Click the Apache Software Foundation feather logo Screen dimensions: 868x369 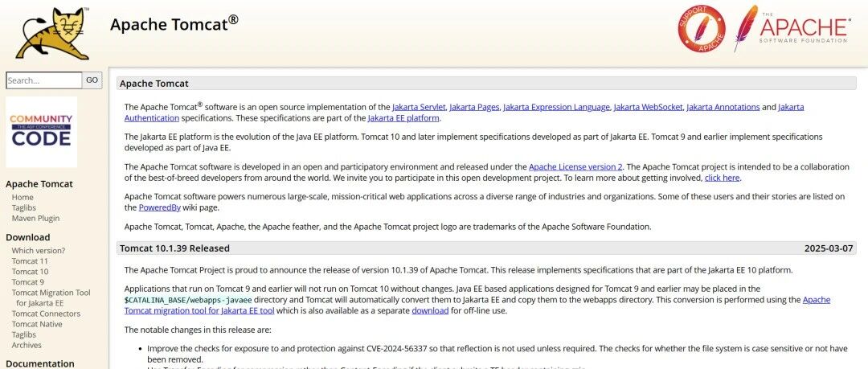coord(793,27)
